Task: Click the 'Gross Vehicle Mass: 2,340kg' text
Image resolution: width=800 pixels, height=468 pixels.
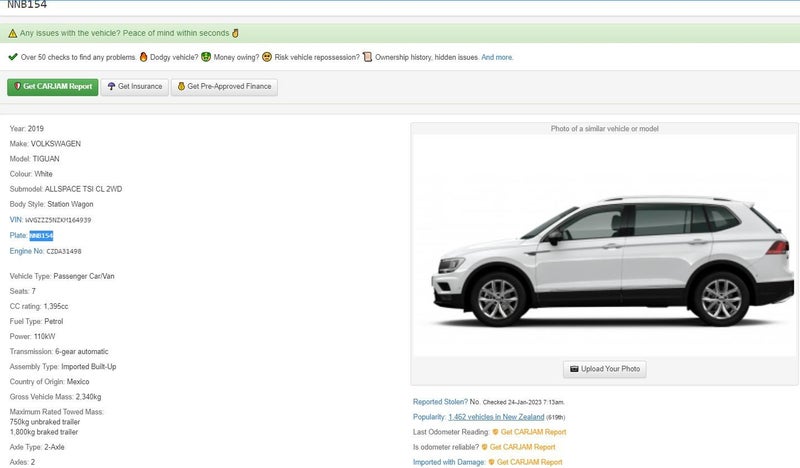Action: click(x=55, y=397)
